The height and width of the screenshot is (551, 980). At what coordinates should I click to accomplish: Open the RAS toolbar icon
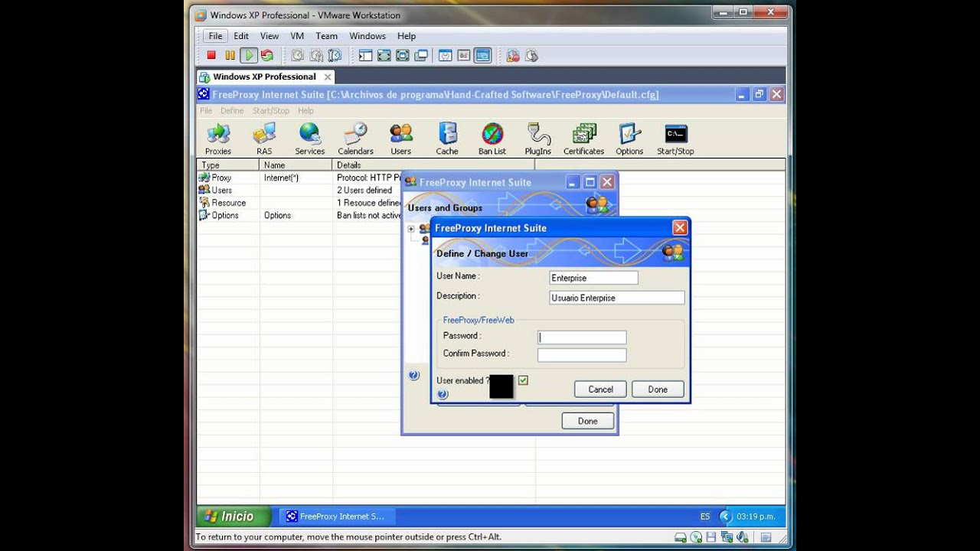[x=264, y=139]
